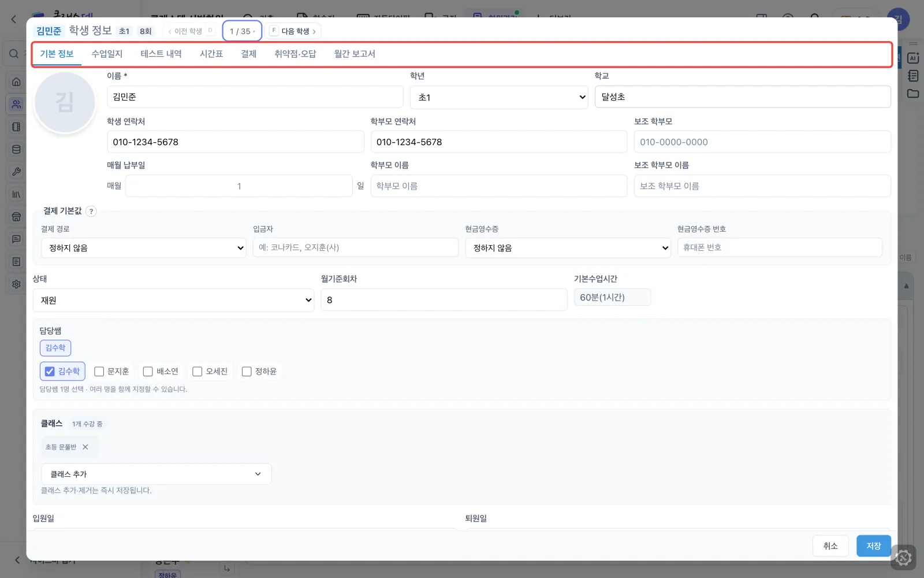Check the 문지훈 teacher checkbox
The width and height of the screenshot is (924, 578).
(x=99, y=371)
